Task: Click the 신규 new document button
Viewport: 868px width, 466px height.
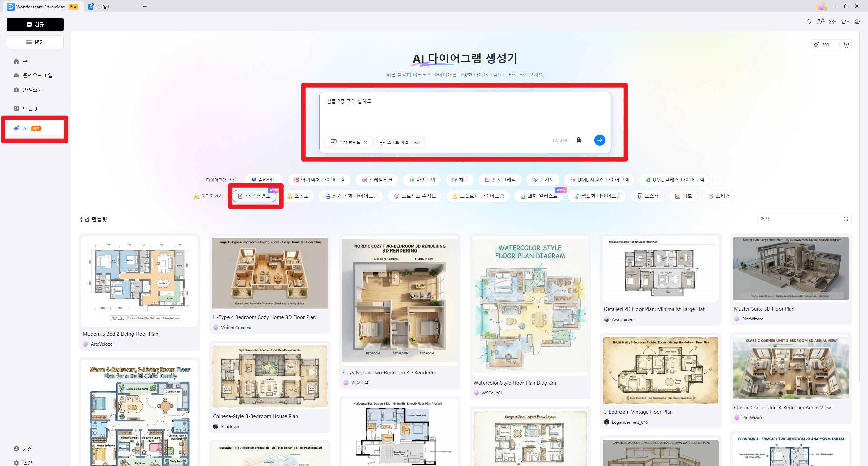Action: tap(35, 24)
